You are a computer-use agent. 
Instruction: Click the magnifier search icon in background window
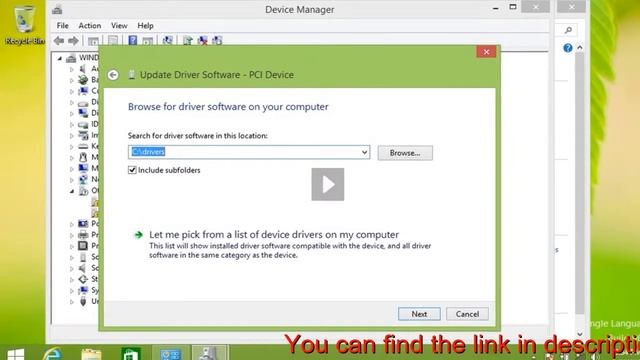[x=568, y=30]
